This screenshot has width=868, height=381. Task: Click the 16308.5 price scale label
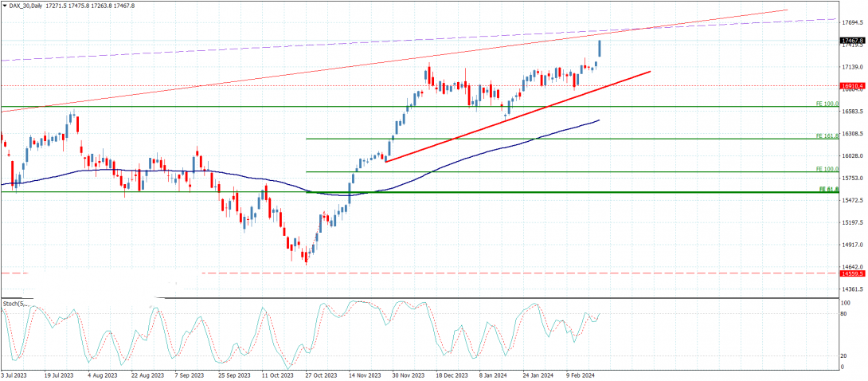[x=853, y=133]
